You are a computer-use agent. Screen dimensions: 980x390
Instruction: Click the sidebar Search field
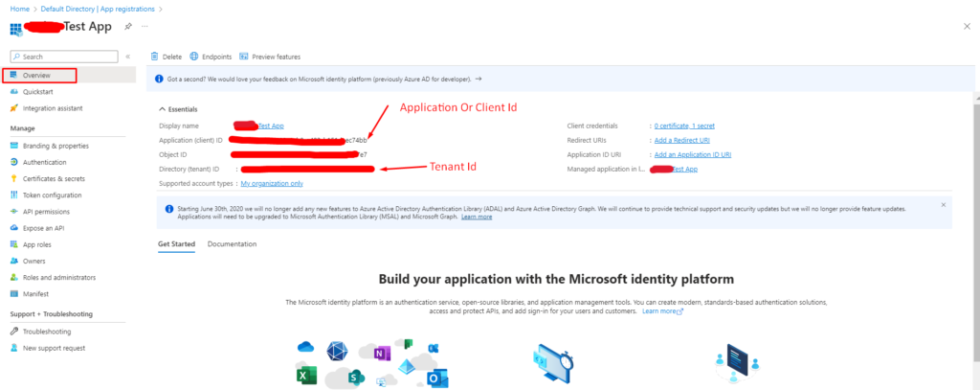64,57
